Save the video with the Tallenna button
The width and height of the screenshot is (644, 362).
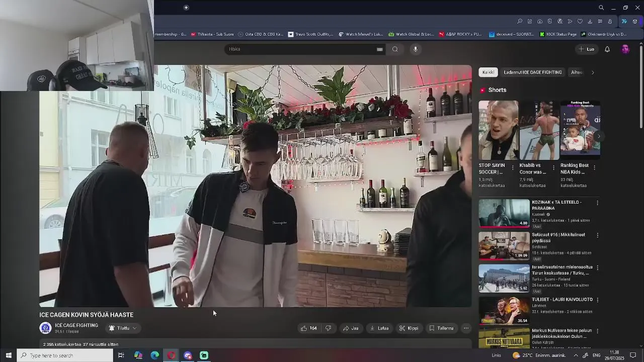tap(441, 328)
